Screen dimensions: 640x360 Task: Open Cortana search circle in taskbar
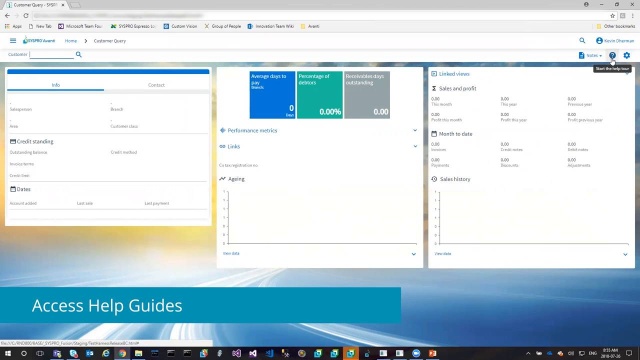tap(24, 353)
